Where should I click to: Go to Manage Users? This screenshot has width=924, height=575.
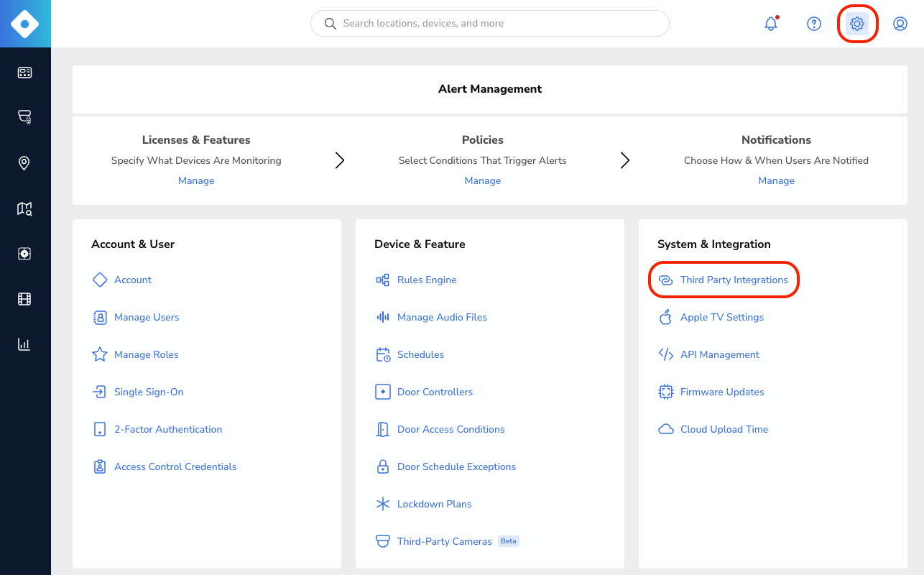coord(147,317)
